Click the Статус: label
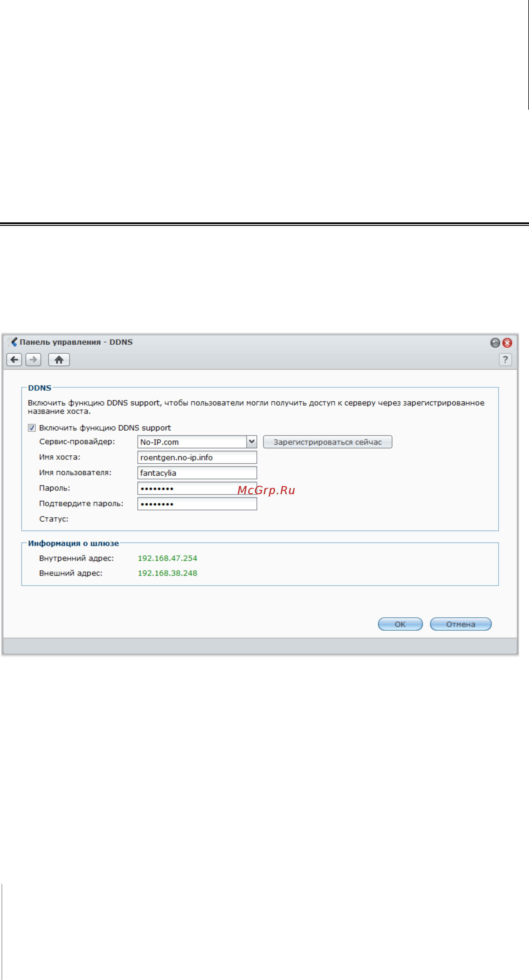Screen dimensions: 529x980 54,519
